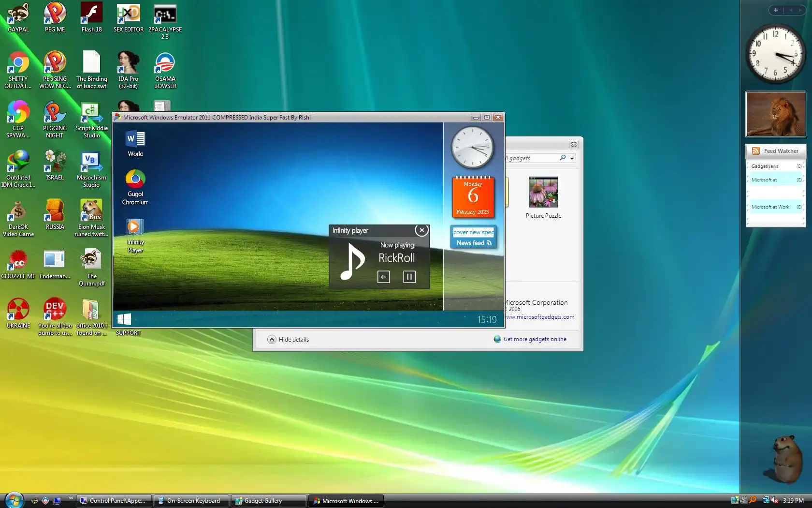
Task: Click the 15:19 time in emulator taskbar
Action: tap(487, 319)
